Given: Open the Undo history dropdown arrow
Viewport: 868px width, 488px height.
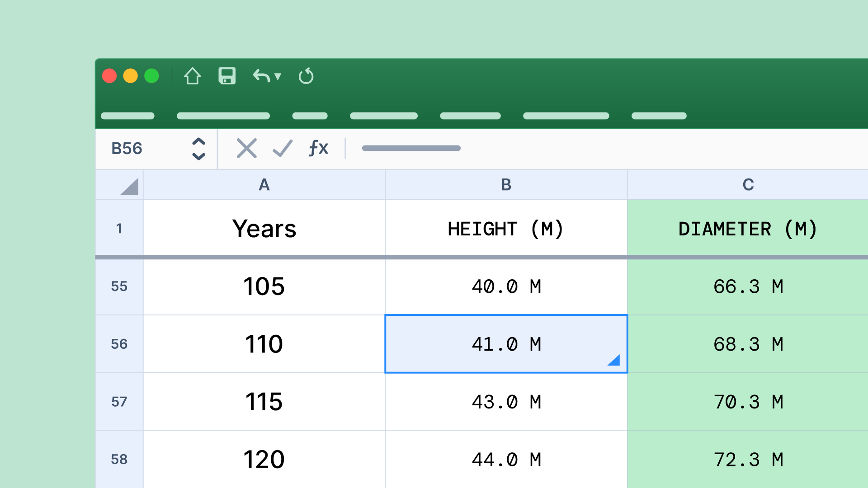Looking at the screenshot, I should [x=278, y=76].
